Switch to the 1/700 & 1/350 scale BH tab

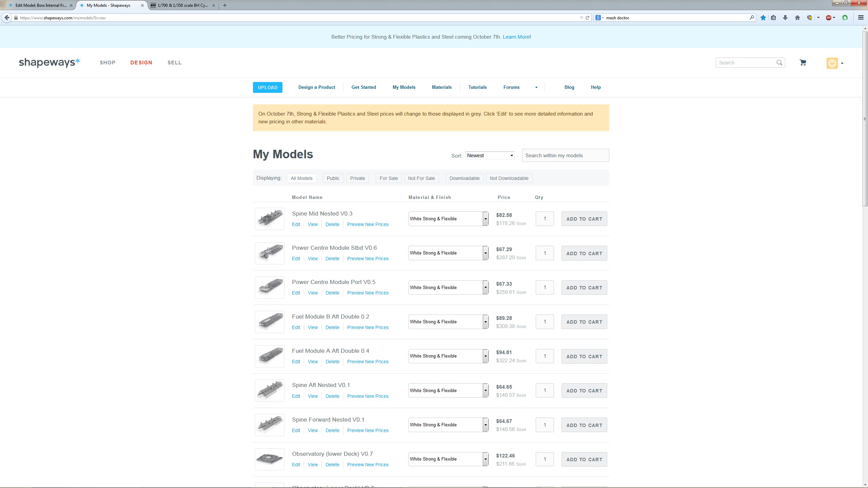point(183,5)
